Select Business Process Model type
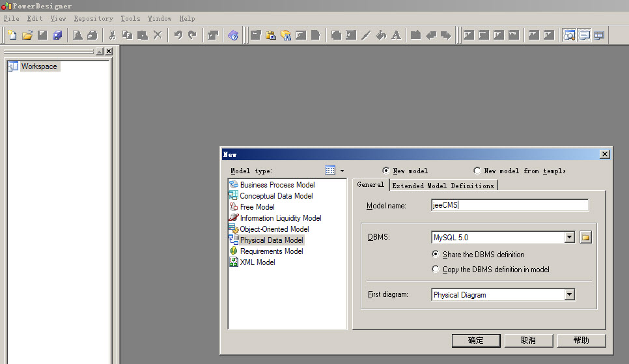Image resolution: width=629 pixels, height=364 pixels. [277, 185]
